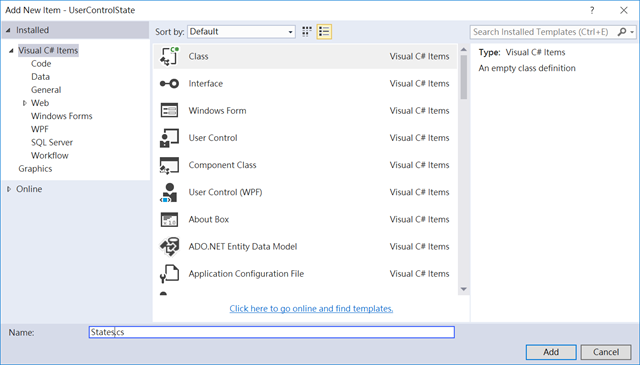Viewport: 640px width, 365px height.
Task: Select the User Control template icon
Action: [169, 138]
